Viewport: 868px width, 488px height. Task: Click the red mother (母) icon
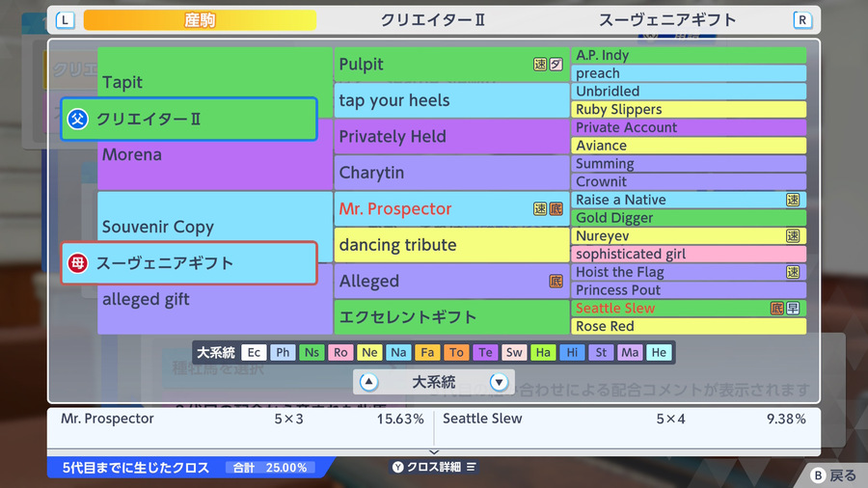click(x=77, y=263)
